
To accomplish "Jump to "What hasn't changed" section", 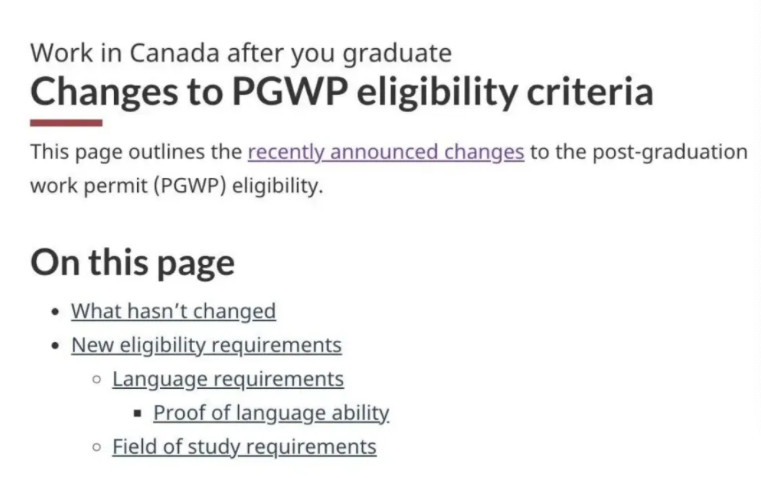I will (173, 311).
